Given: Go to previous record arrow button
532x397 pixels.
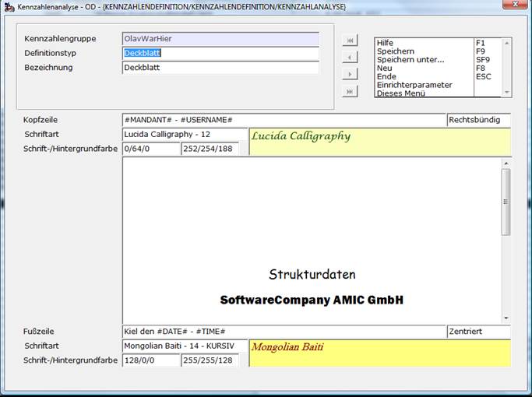Looking at the screenshot, I should click(x=351, y=58).
